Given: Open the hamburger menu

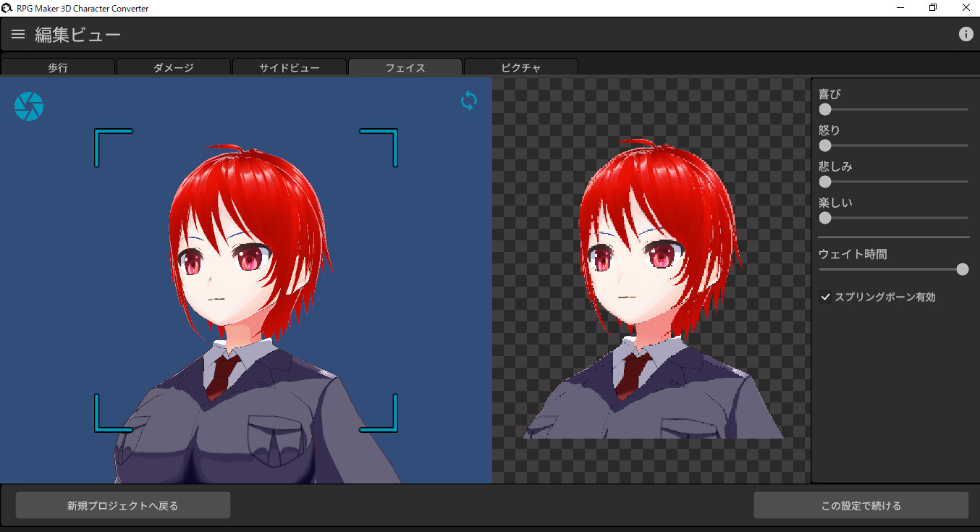Looking at the screenshot, I should click(x=17, y=33).
